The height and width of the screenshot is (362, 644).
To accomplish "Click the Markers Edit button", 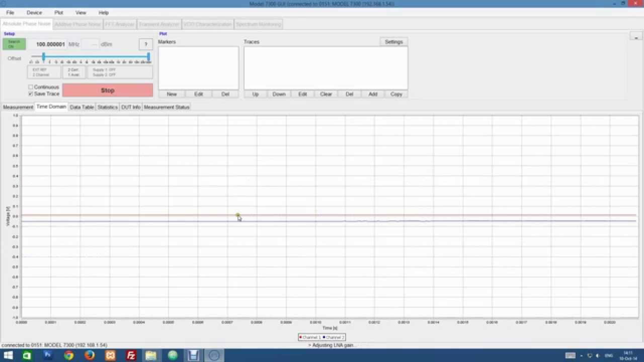I will click(199, 94).
